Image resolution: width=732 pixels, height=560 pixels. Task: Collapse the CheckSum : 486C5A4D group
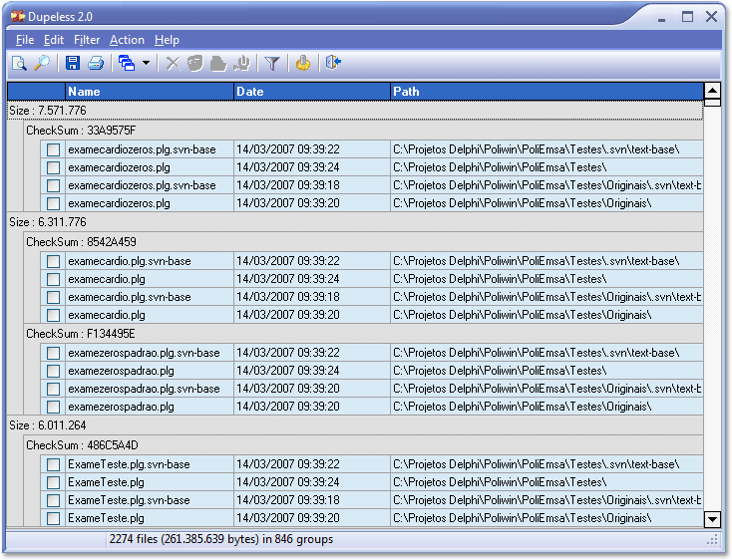tap(363, 445)
